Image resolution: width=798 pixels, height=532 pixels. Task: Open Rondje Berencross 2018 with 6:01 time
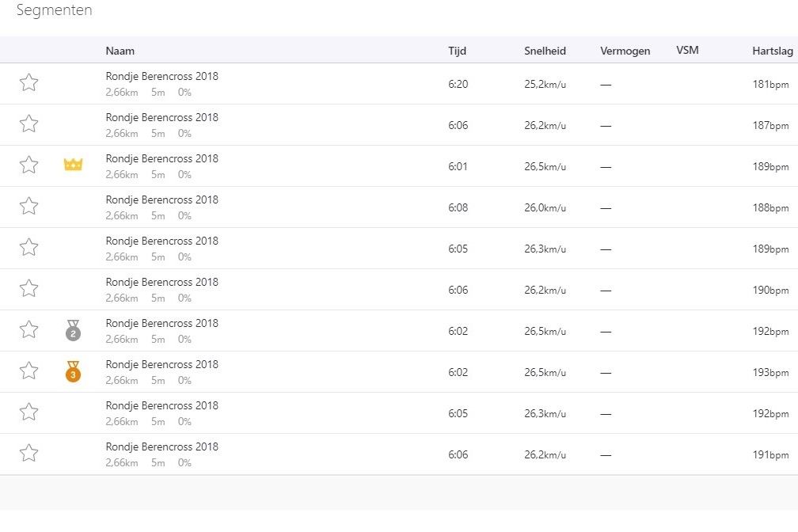click(161, 159)
